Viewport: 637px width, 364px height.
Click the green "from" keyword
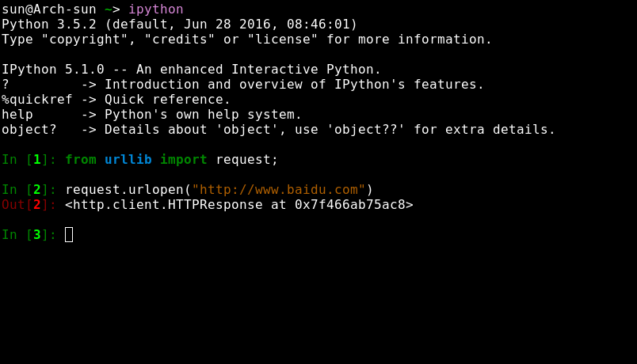click(80, 159)
